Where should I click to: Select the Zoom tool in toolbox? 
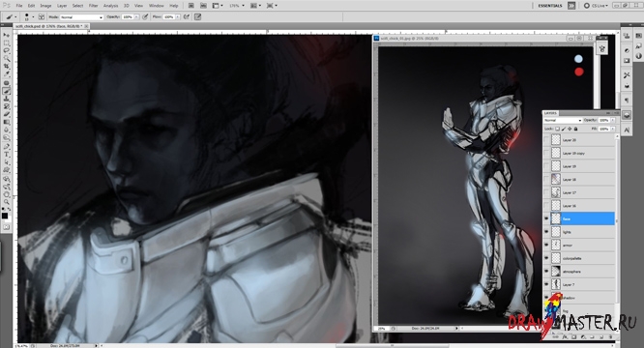(x=6, y=202)
